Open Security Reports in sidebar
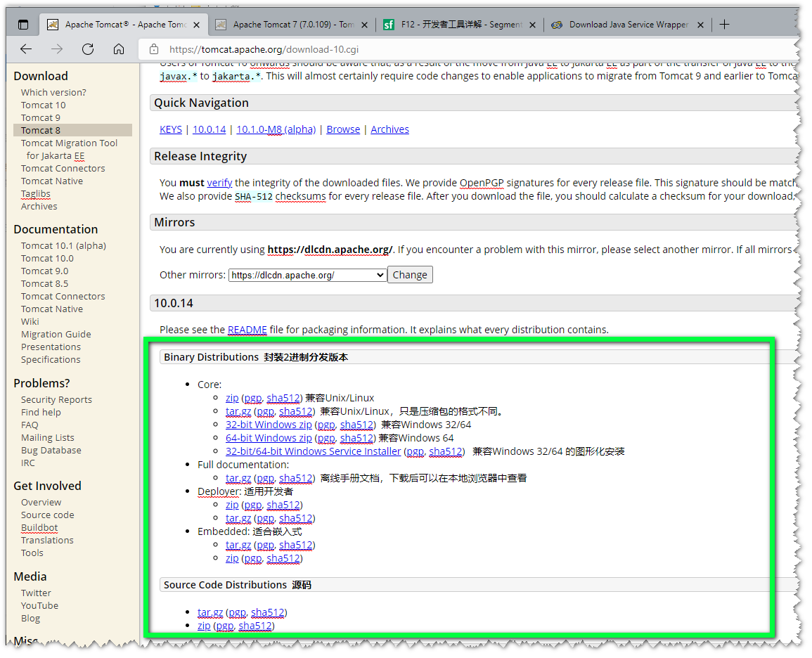The width and height of the screenshot is (812, 658). pos(56,400)
